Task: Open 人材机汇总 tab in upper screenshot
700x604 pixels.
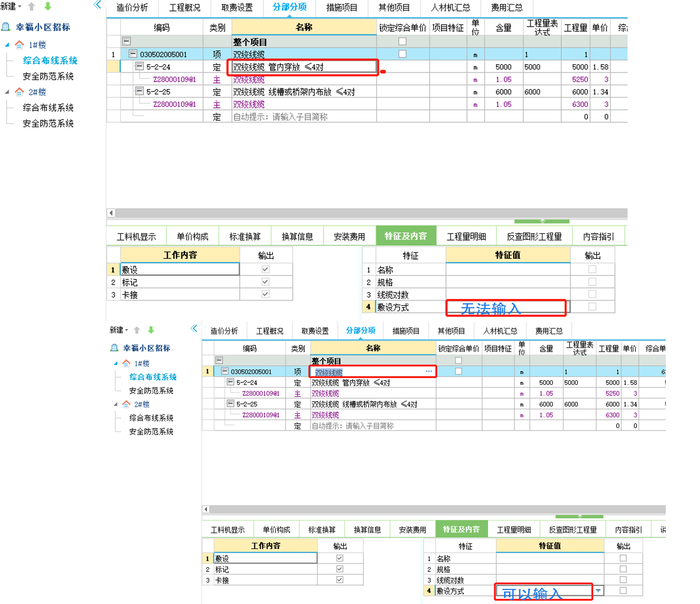Action: [450, 8]
